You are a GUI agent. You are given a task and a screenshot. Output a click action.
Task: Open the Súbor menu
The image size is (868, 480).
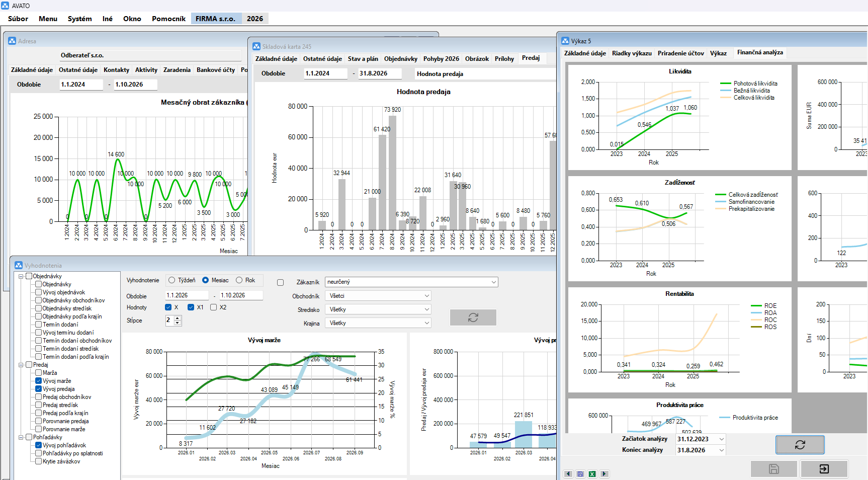tap(18, 19)
